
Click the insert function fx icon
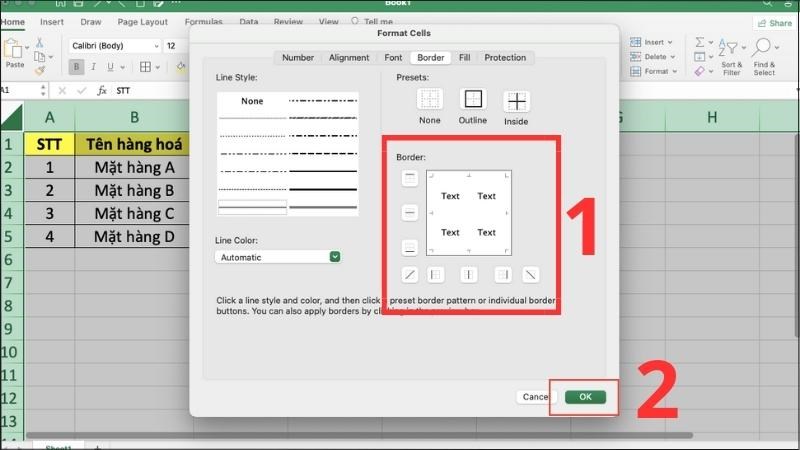coord(102,90)
